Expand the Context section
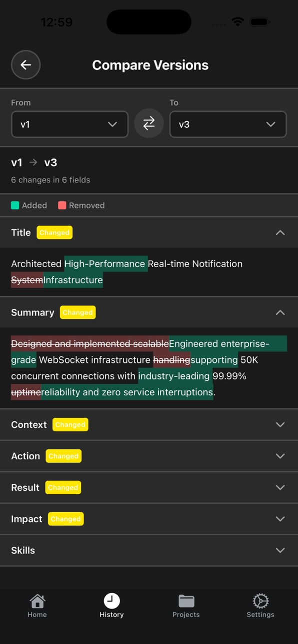The width and height of the screenshot is (298, 644). tap(149, 425)
